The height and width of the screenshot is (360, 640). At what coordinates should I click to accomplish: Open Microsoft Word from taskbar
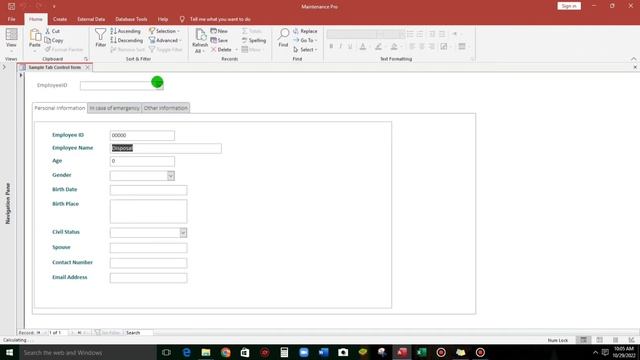pos(324,352)
